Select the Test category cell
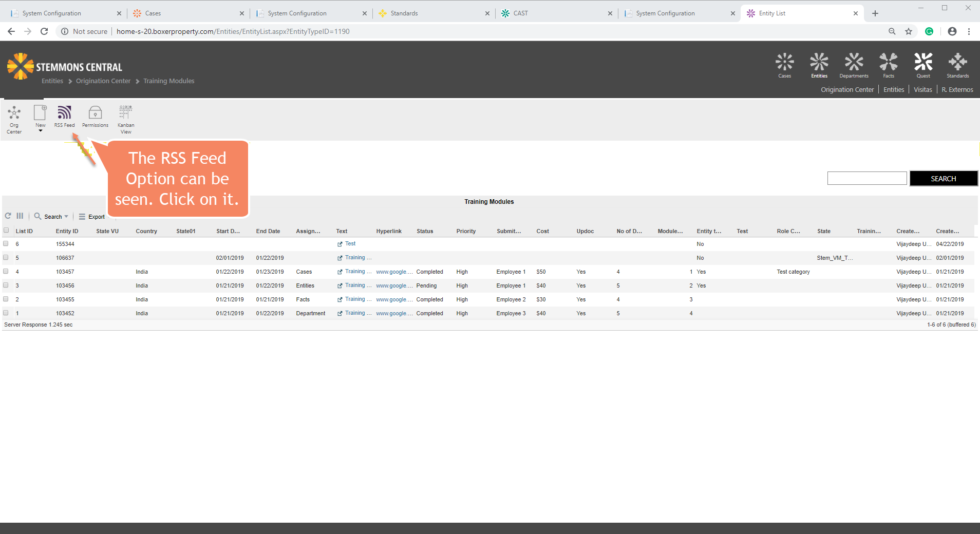Viewport: 980px width, 534px height. point(793,272)
